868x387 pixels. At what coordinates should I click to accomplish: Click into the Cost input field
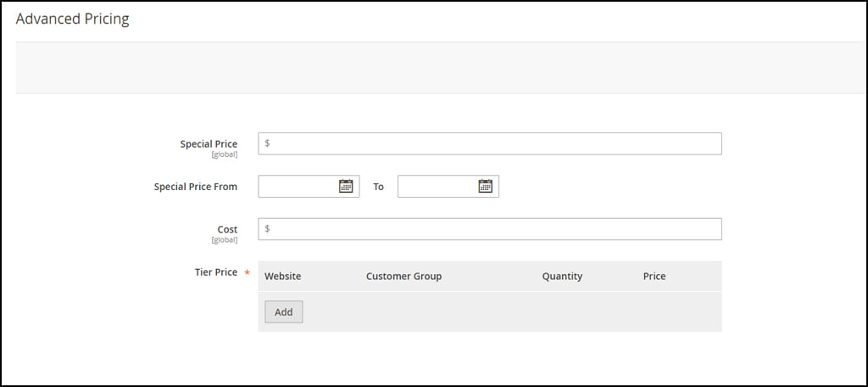(x=490, y=229)
